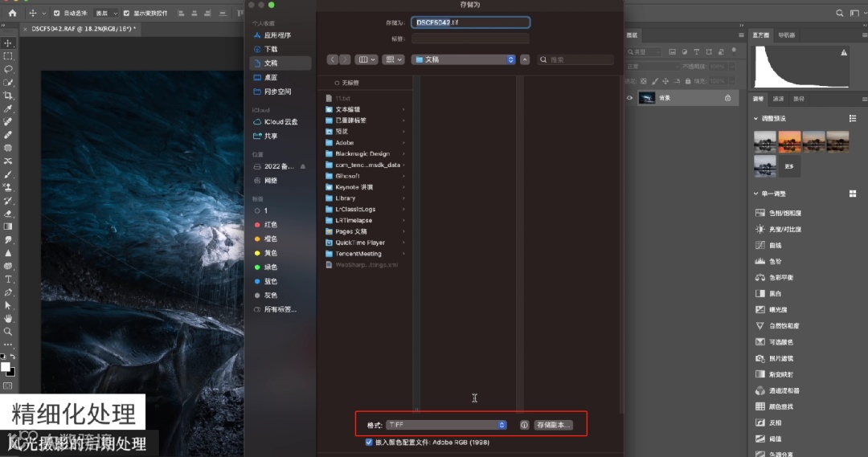The width and height of the screenshot is (868, 457).
Task: Toggle the 背景 layer lock icon
Action: 727,98
